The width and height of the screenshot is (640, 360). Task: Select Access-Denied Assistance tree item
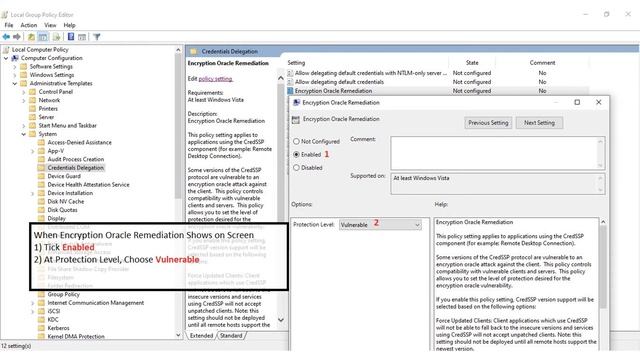coord(79,142)
